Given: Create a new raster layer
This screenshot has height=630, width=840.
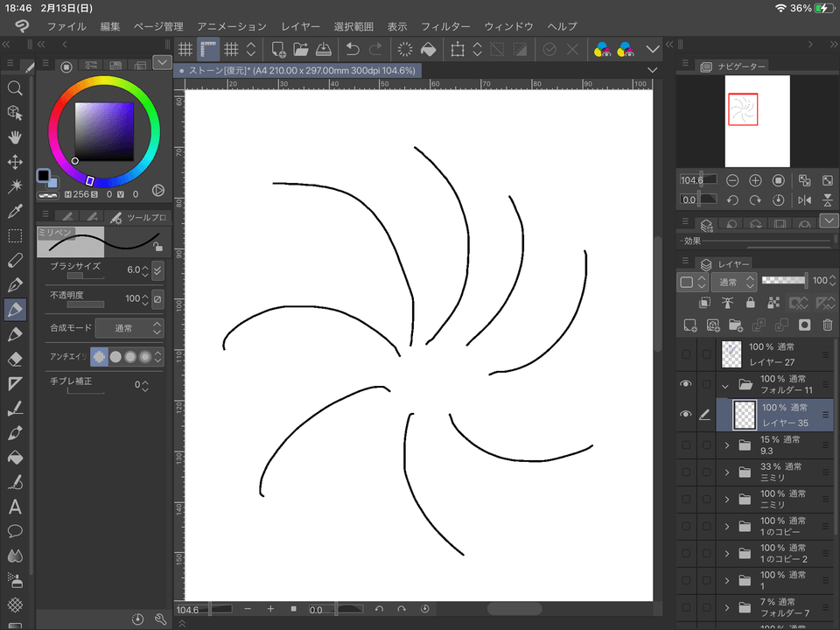Looking at the screenshot, I should [690, 325].
